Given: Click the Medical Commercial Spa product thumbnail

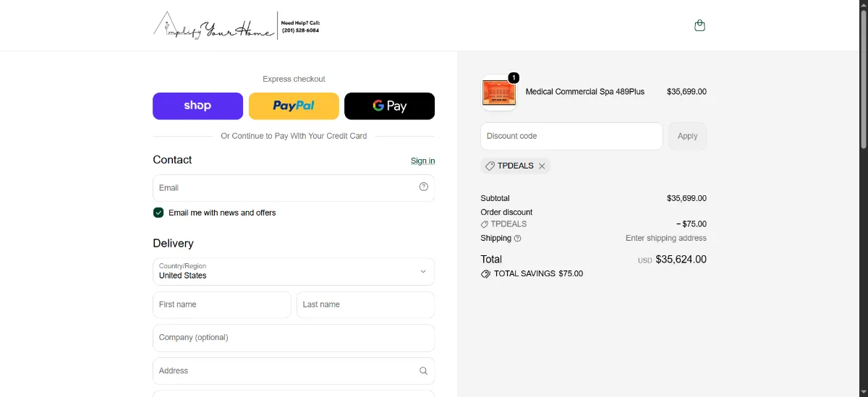Looking at the screenshot, I should point(499,93).
